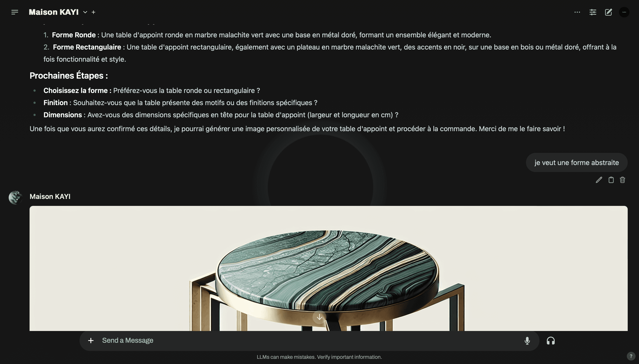Open the help question-mark button
Screen dimensions: 639x364
click(631, 356)
